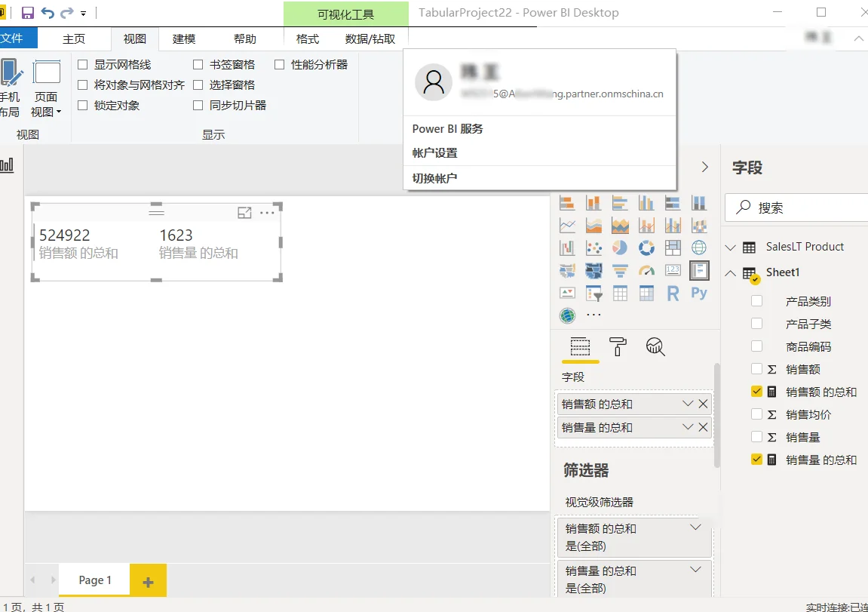
Task: Select the KPI visual icon
Action: pyautogui.click(x=567, y=293)
